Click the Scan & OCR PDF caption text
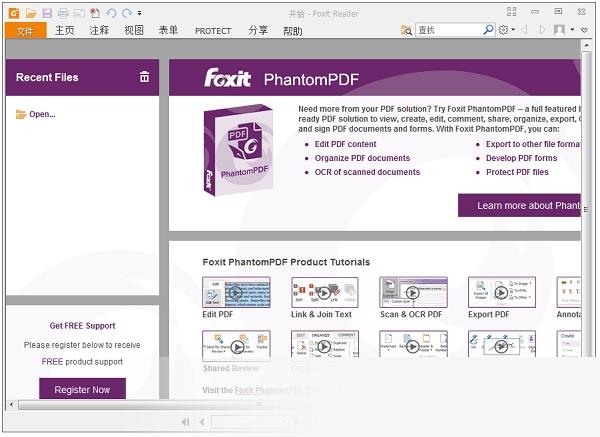Screen dimensions: 600x437 [411, 314]
